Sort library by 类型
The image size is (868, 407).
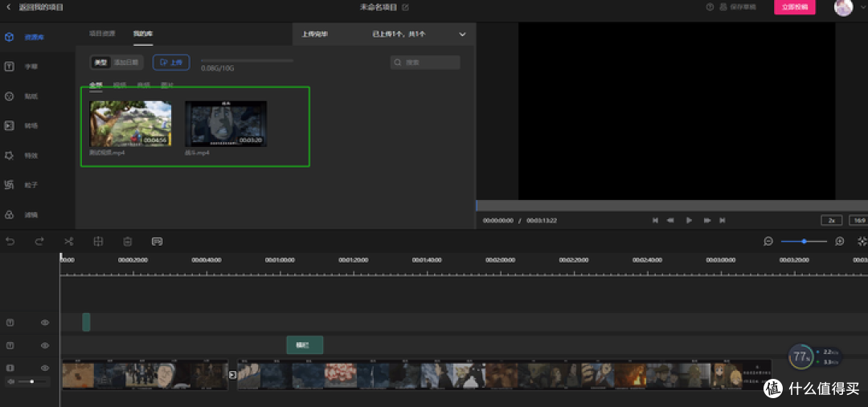point(100,63)
